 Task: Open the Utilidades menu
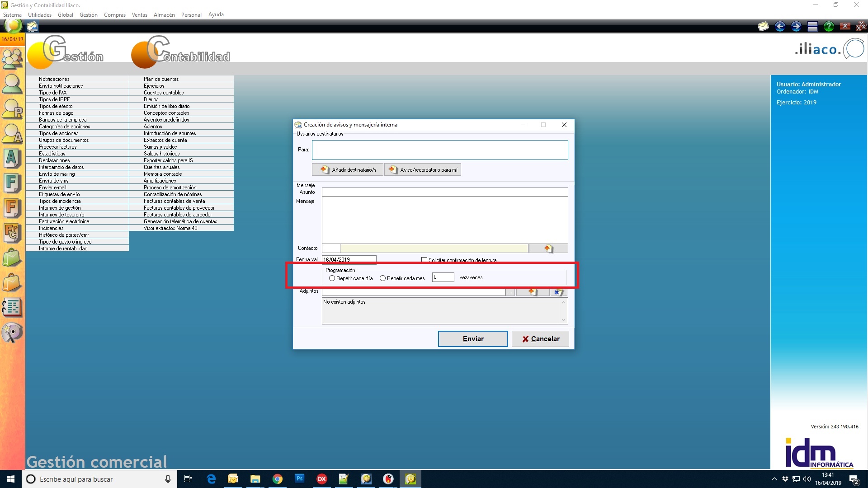(40, 14)
